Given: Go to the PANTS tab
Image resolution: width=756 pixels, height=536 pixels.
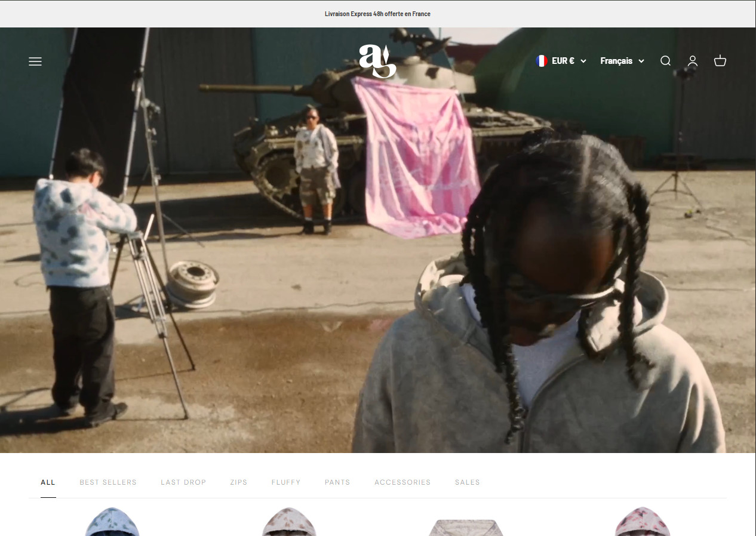Looking at the screenshot, I should (x=337, y=482).
